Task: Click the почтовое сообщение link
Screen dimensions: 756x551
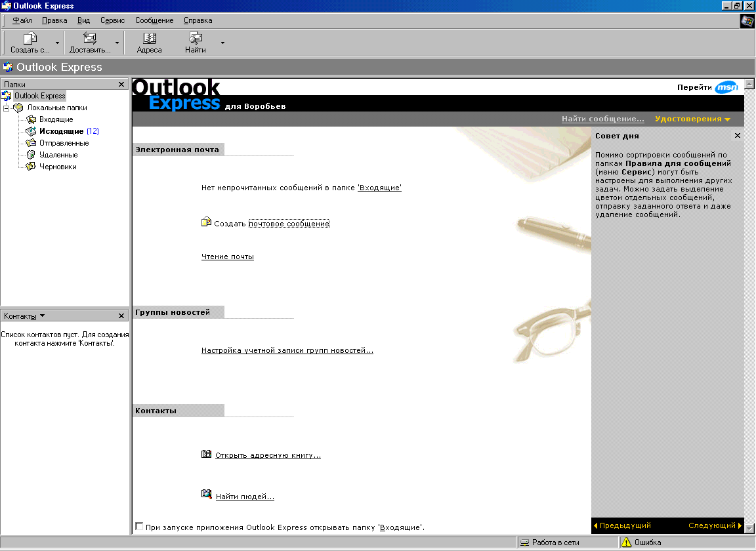Action: (289, 224)
